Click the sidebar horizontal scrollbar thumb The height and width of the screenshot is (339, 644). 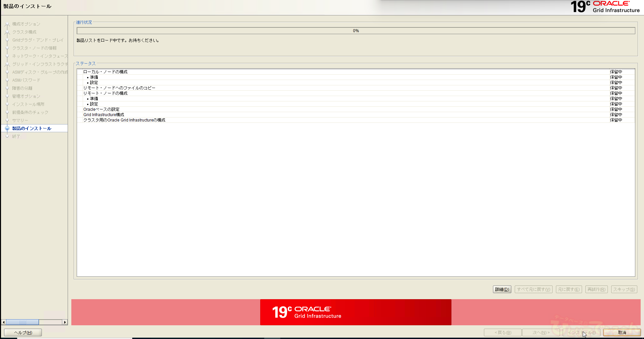click(22, 322)
